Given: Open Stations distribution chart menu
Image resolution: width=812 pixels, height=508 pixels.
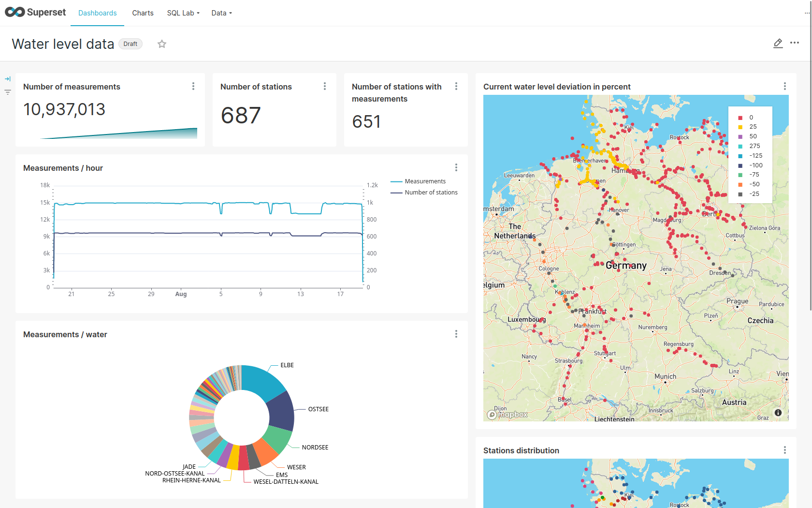Looking at the screenshot, I should point(785,450).
